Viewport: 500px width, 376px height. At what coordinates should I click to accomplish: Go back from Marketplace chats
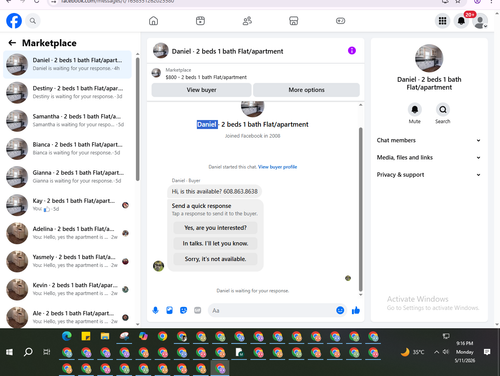12,43
